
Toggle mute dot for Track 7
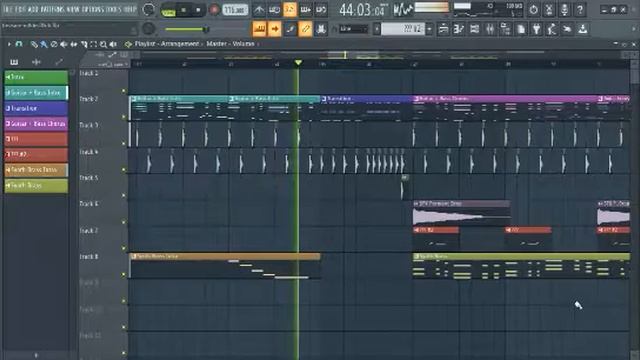124,248
